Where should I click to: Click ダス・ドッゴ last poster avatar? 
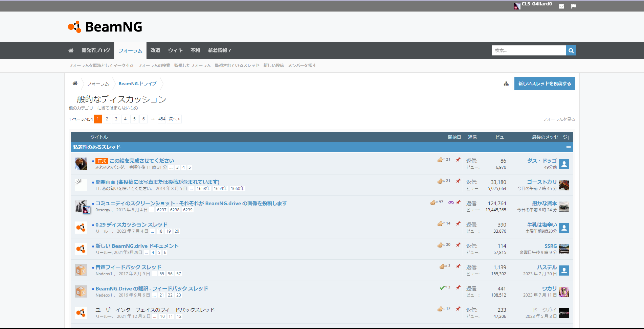(x=564, y=164)
